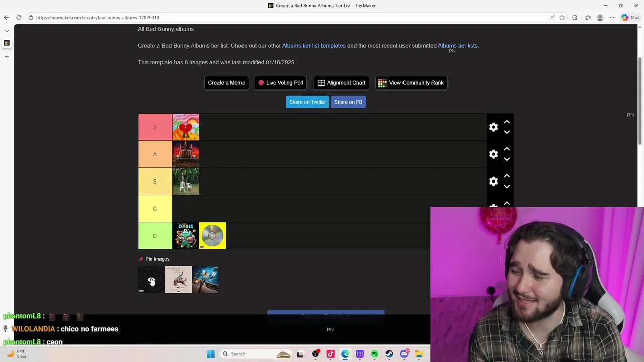
Task: Select the yellow CD album in D tier
Action: pyautogui.click(x=213, y=236)
